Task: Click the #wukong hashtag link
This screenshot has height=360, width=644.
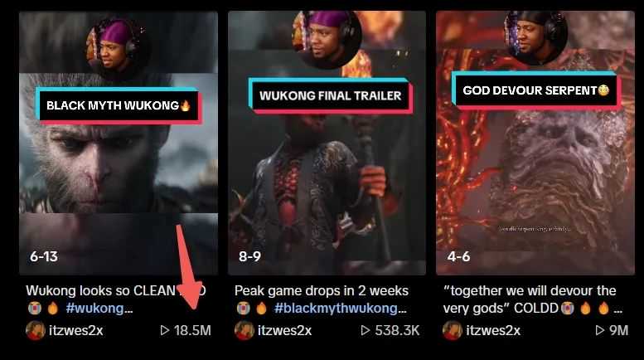Action: (x=99, y=309)
